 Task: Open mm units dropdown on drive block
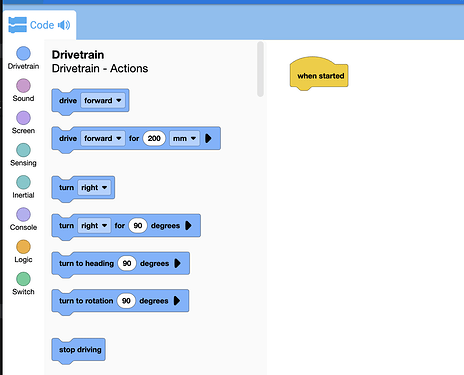pyautogui.click(x=184, y=138)
